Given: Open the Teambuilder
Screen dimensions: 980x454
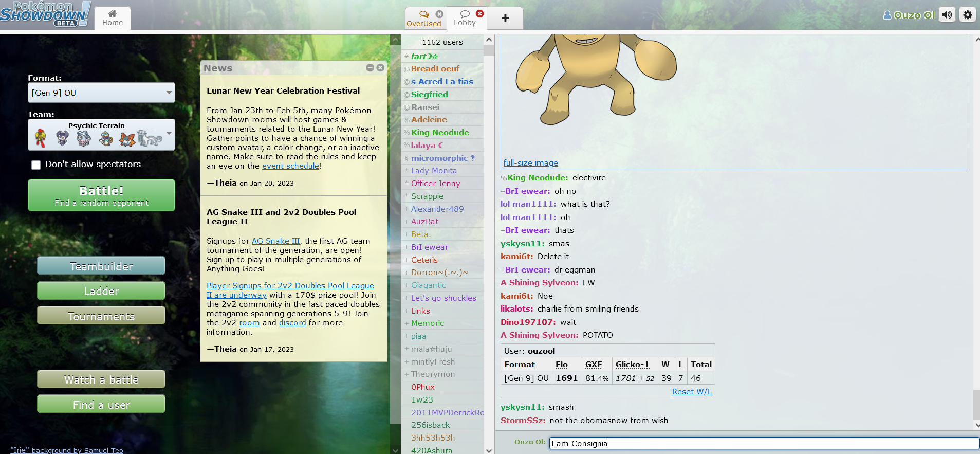Looking at the screenshot, I should (x=101, y=266).
